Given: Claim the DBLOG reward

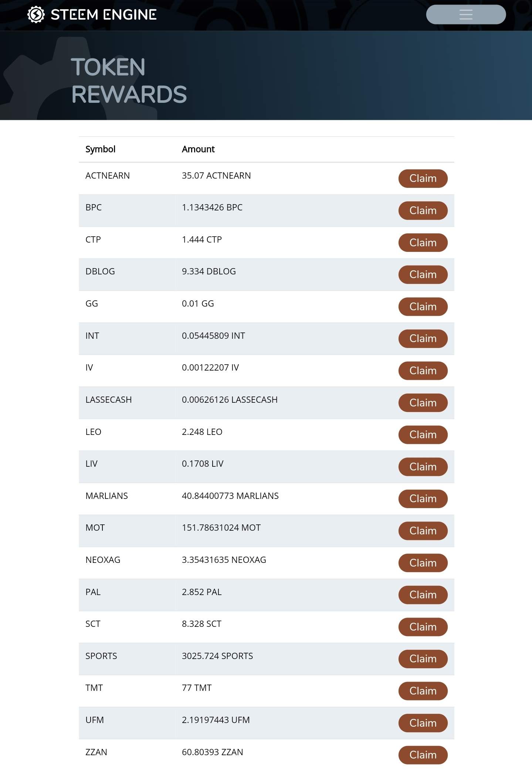Looking at the screenshot, I should point(423,275).
